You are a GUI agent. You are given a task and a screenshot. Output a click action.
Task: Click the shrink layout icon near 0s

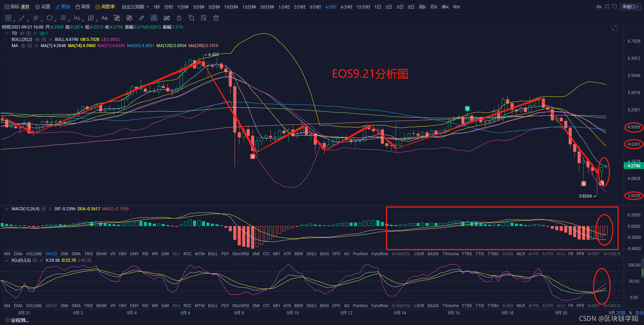607,7
